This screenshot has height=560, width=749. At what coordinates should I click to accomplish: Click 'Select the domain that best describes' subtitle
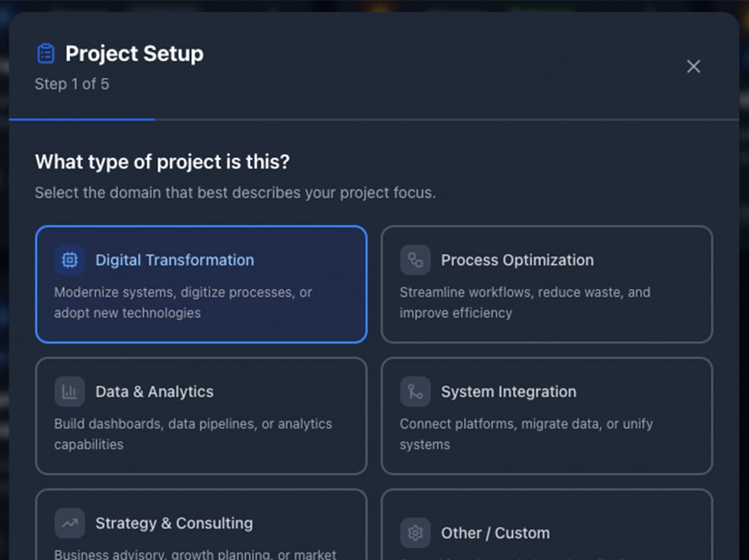click(235, 192)
